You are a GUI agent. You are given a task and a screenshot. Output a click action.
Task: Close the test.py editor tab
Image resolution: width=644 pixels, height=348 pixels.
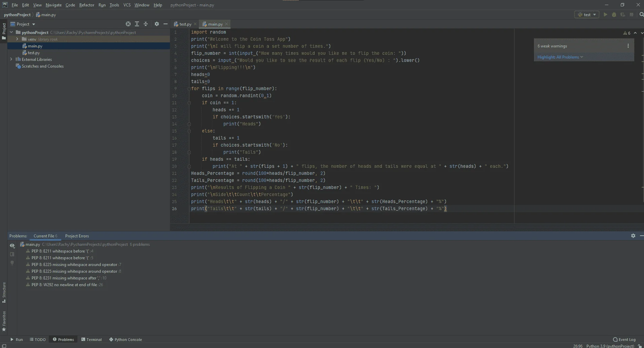(x=195, y=24)
